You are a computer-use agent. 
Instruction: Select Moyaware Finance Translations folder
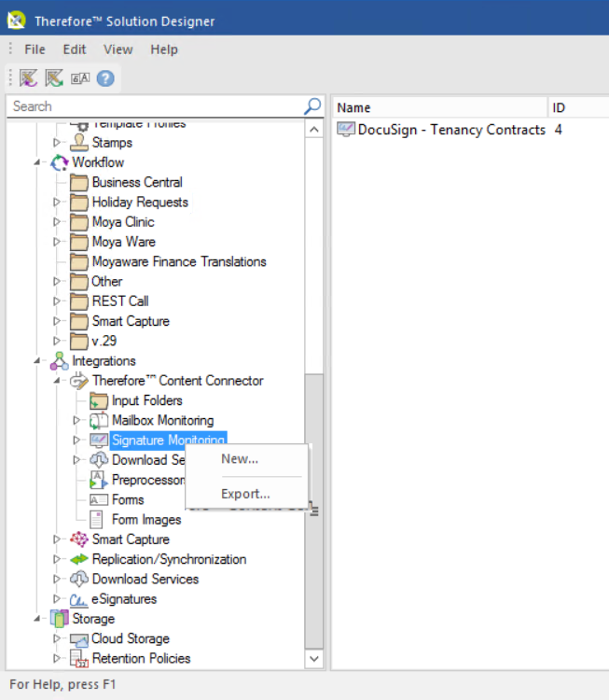point(179,261)
